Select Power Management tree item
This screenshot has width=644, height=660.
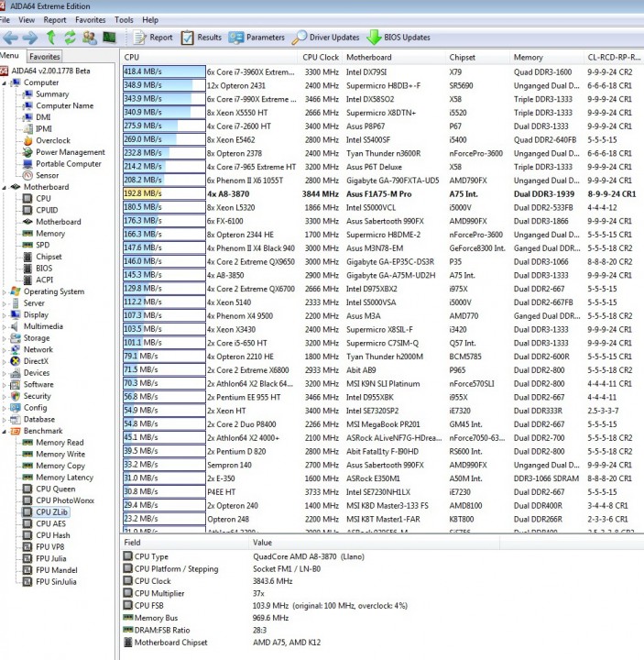pyautogui.click(x=71, y=152)
